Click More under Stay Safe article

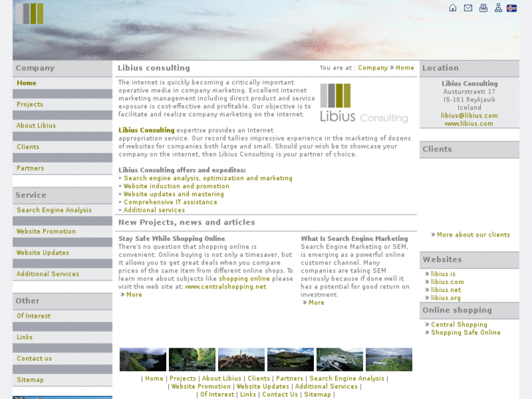pyautogui.click(x=134, y=295)
